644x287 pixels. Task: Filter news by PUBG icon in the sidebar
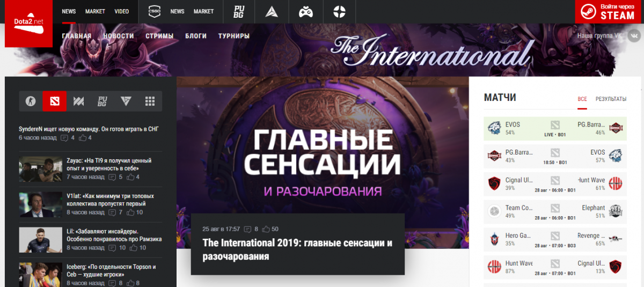pos(103,101)
